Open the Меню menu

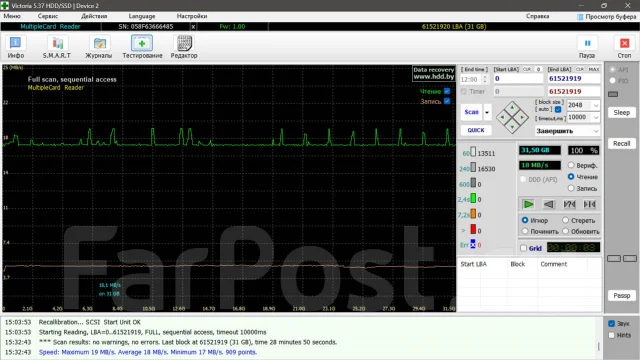click(12, 16)
